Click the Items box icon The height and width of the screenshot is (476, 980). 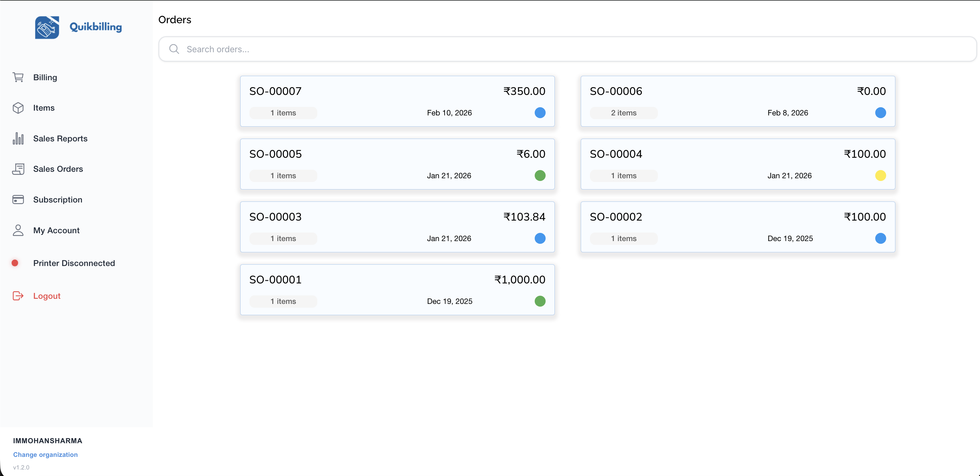pyautogui.click(x=18, y=108)
